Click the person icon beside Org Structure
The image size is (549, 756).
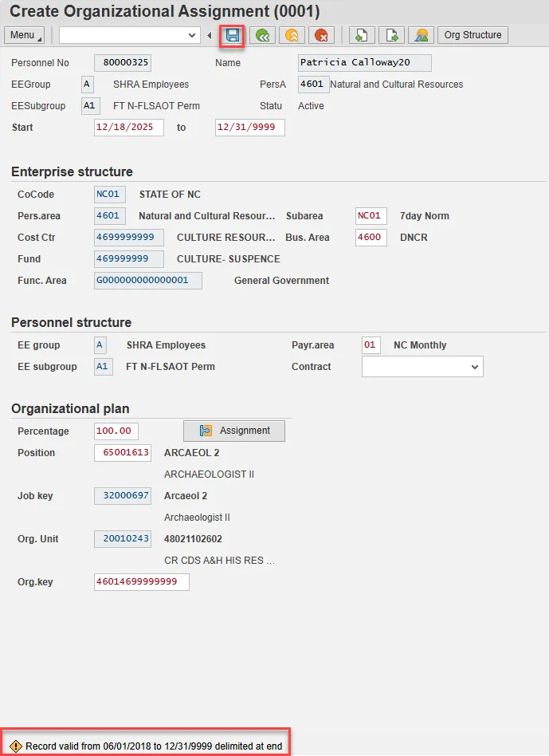(421, 35)
